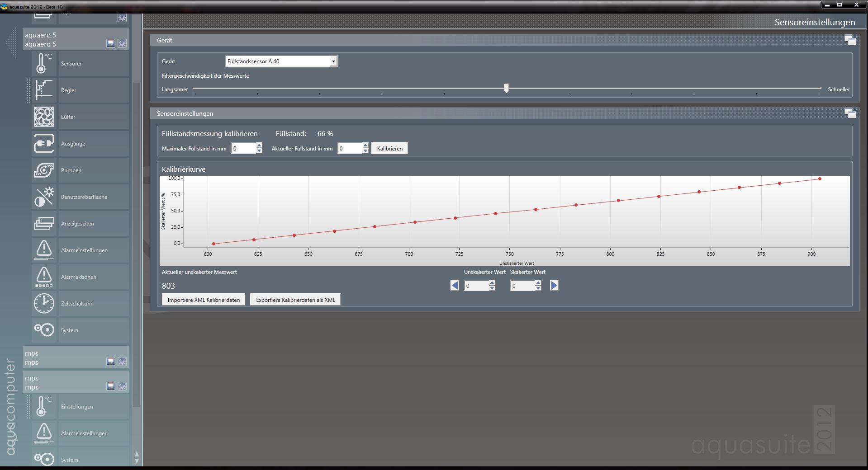This screenshot has height=470, width=868.
Task: Go to next calibration point arrow
Action: tap(554, 285)
